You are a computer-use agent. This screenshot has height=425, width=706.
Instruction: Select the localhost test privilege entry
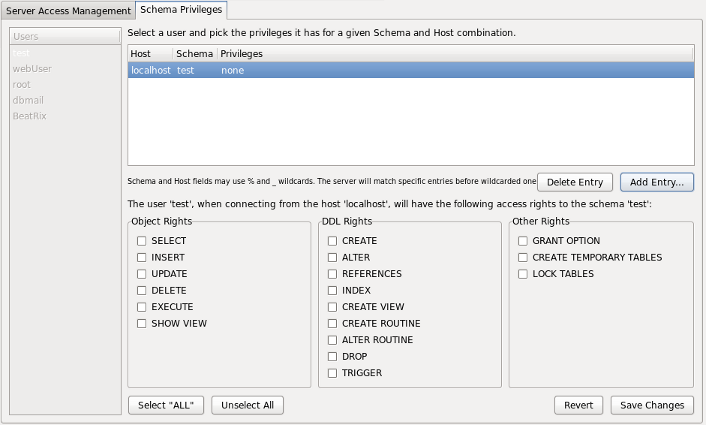pyautogui.click(x=410, y=71)
